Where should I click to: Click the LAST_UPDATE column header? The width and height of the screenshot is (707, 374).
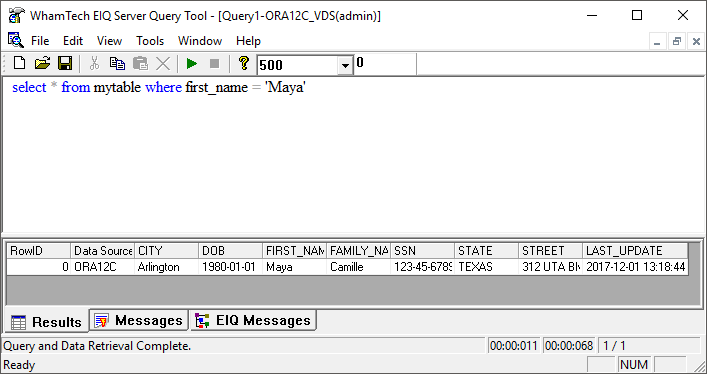pos(635,251)
